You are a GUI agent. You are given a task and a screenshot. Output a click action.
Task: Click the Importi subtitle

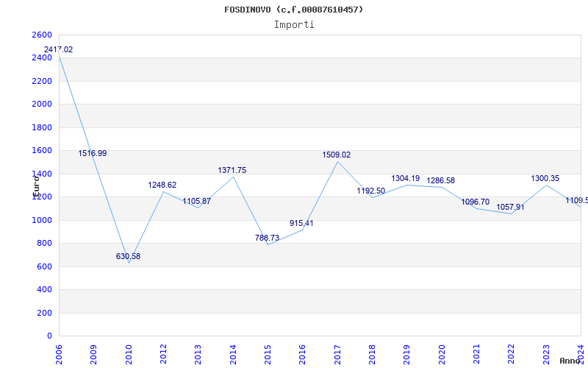click(293, 25)
